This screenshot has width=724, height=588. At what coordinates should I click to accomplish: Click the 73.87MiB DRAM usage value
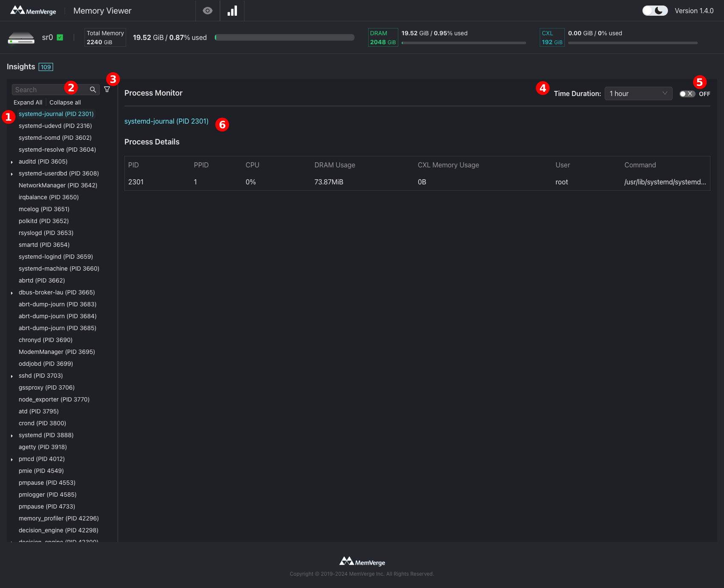pos(329,182)
